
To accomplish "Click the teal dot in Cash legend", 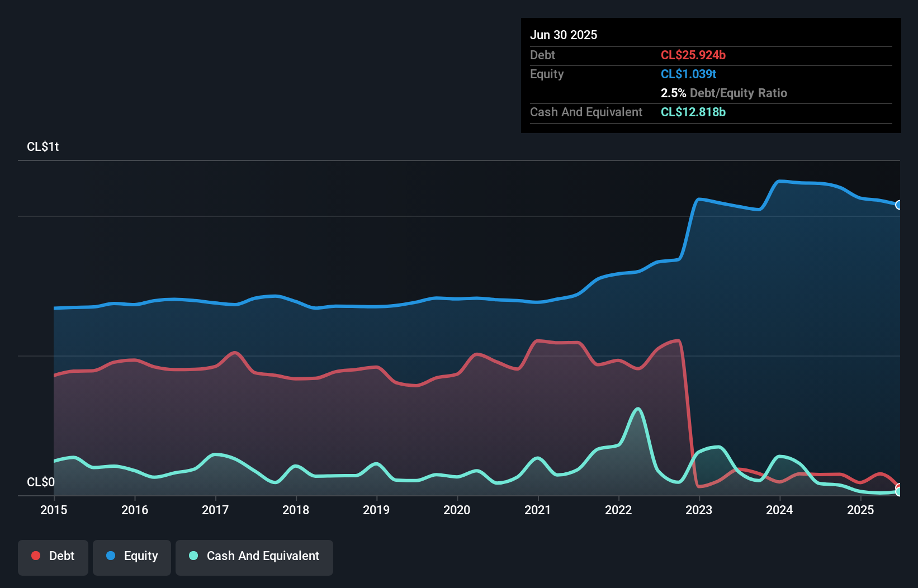I will 193,556.
